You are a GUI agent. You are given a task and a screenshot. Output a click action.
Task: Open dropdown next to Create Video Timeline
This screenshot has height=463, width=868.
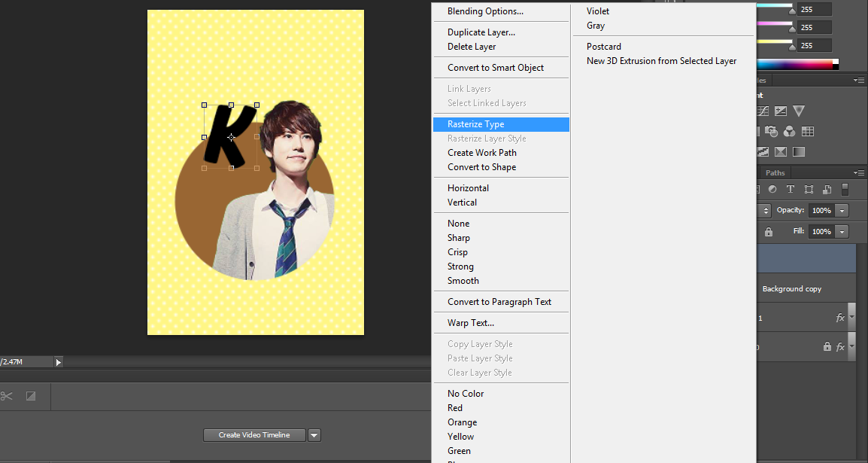pyautogui.click(x=314, y=435)
